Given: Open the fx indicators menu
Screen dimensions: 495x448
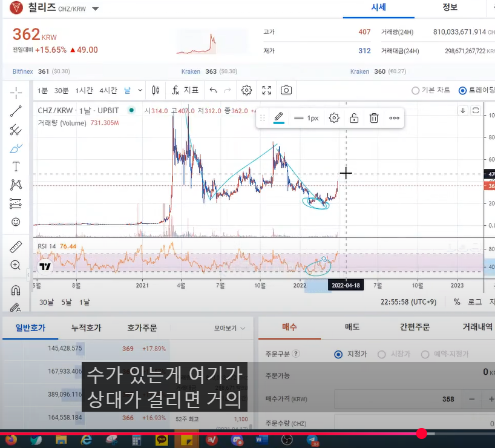Looking at the screenshot, I should (x=185, y=90).
